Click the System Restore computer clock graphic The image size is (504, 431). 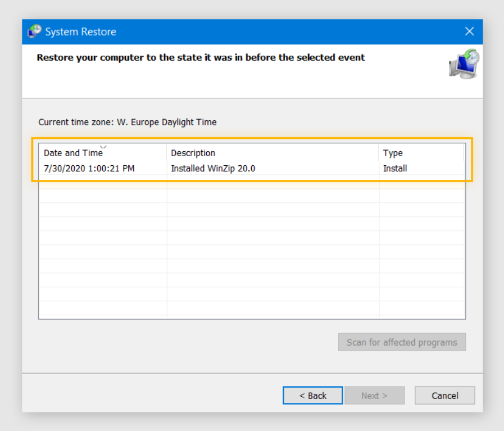point(464,64)
